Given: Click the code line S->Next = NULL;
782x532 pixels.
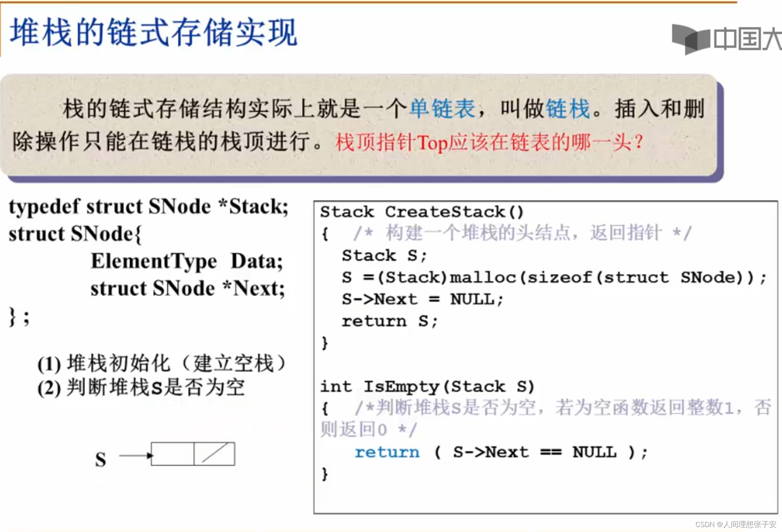Looking at the screenshot, I should [x=422, y=299].
